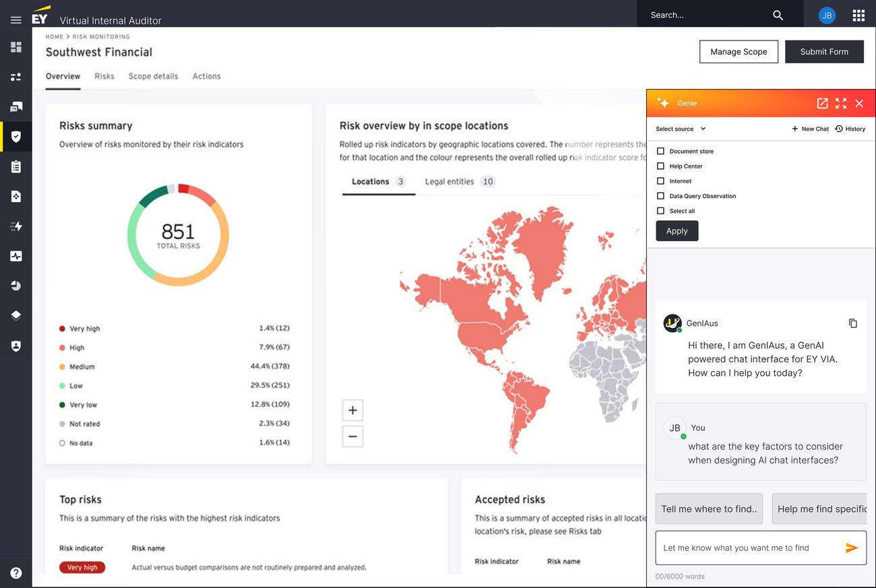876x588 pixels.
Task: Click the '7.9% (67)' High risk value
Action: (274, 348)
